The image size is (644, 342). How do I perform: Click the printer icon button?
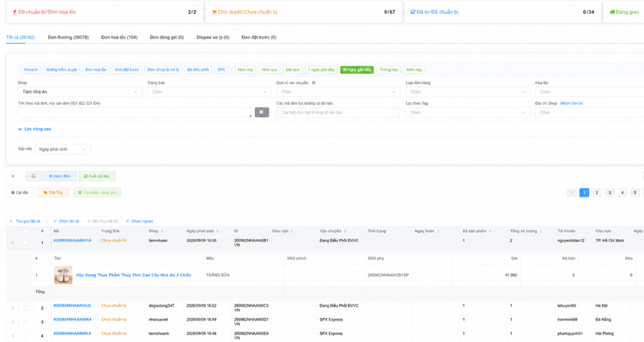tap(33, 176)
